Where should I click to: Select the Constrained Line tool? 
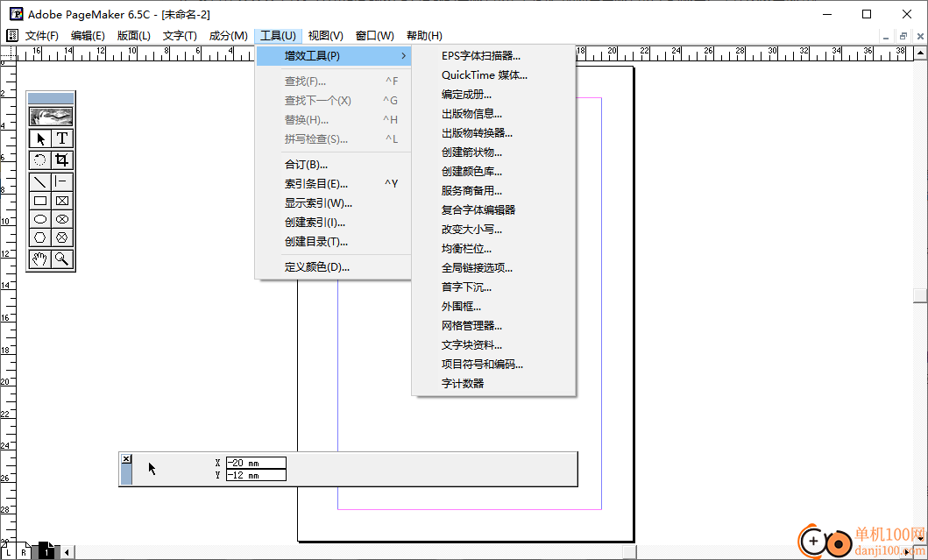62,181
